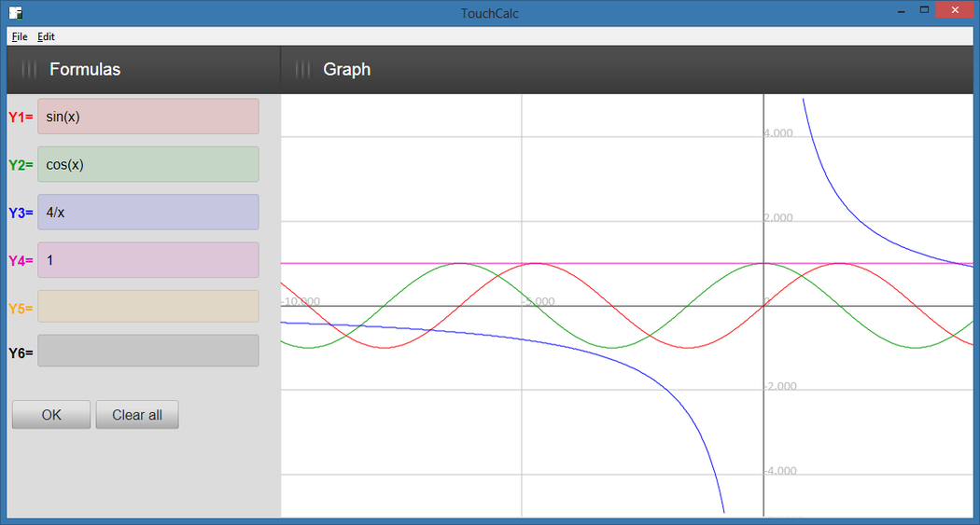Click the black Y6= label
The width and height of the screenshot is (980, 525).
pos(21,353)
